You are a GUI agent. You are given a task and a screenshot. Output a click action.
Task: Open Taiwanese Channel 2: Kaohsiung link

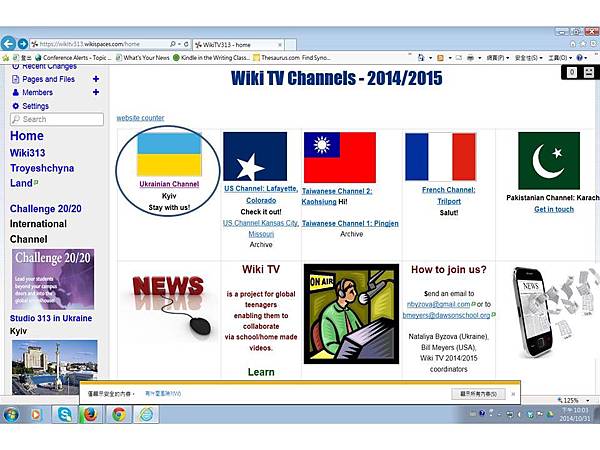point(337,196)
